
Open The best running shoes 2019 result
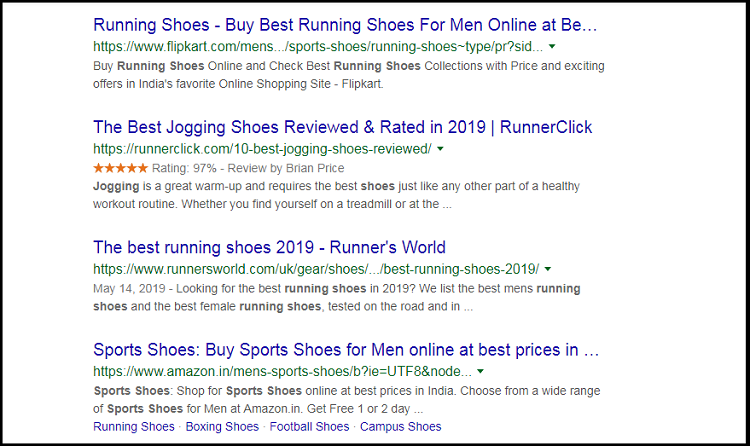click(269, 247)
